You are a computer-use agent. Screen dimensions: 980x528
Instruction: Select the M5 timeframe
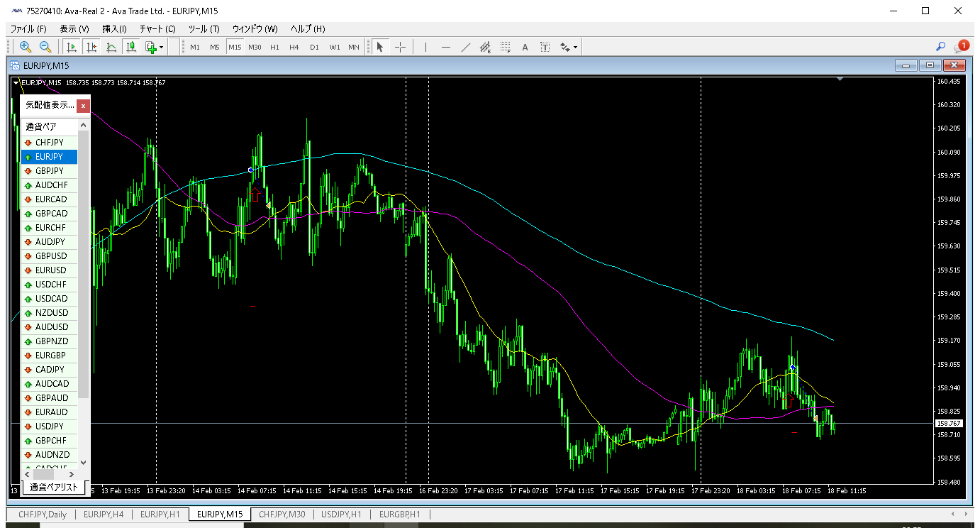[215, 48]
